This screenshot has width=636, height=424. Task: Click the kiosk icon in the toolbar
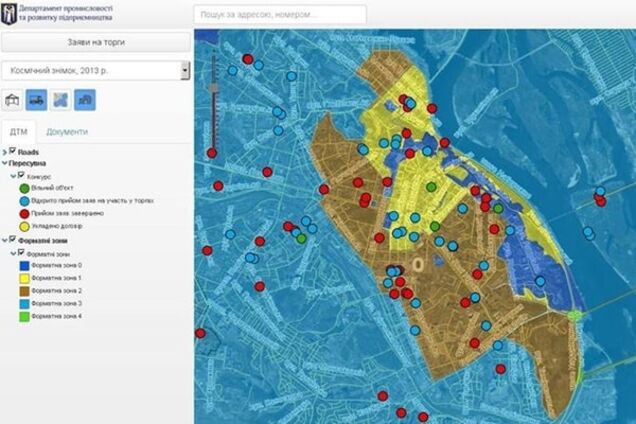pyautogui.click(x=13, y=100)
